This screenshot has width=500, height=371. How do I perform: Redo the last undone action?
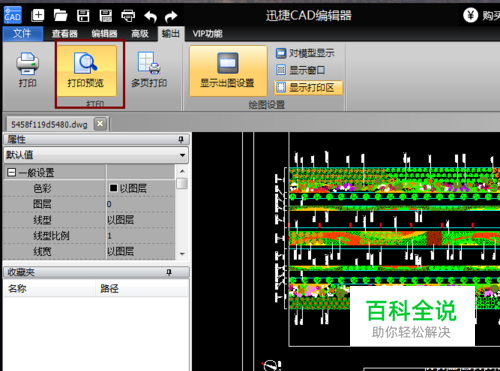(x=171, y=16)
